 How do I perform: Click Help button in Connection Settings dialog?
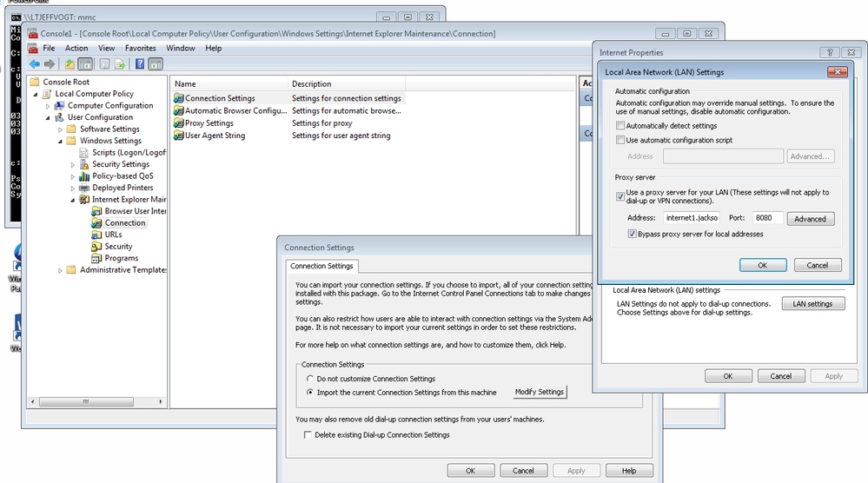(x=629, y=470)
